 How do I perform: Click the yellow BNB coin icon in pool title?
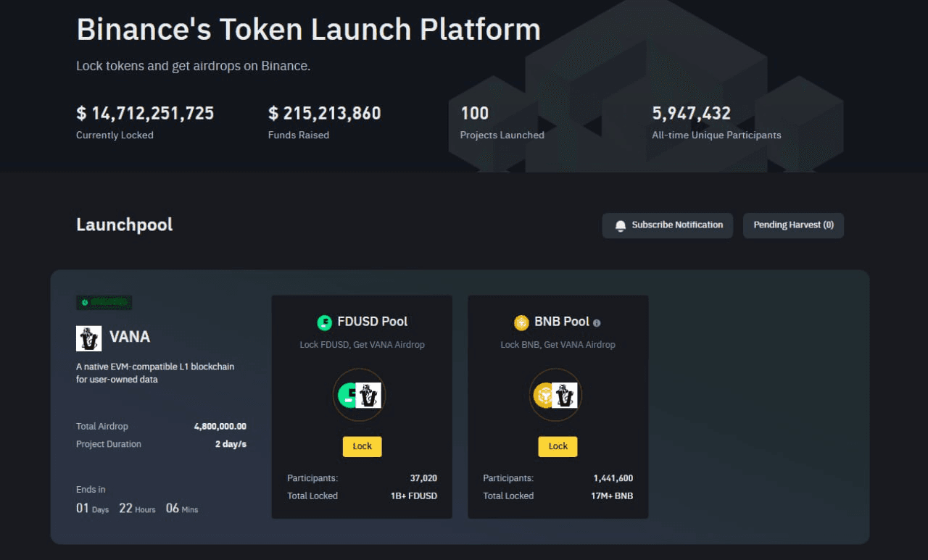(x=521, y=322)
